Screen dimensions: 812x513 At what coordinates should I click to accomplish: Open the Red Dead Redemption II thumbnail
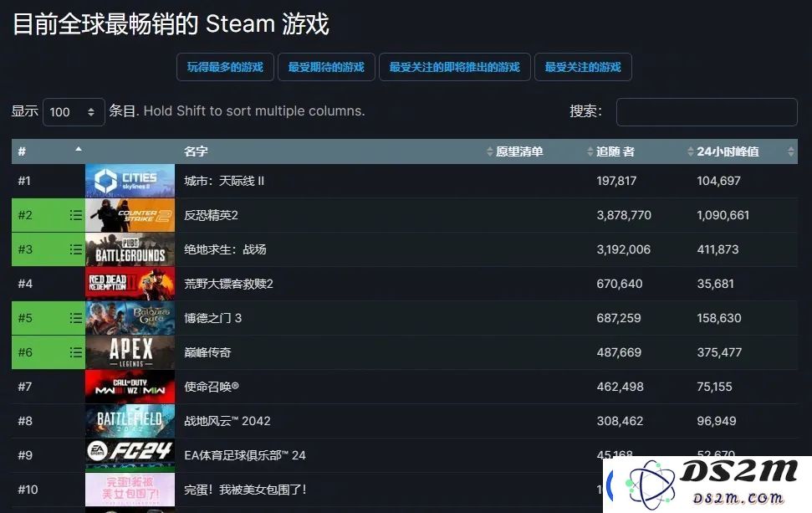pyautogui.click(x=130, y=284)
